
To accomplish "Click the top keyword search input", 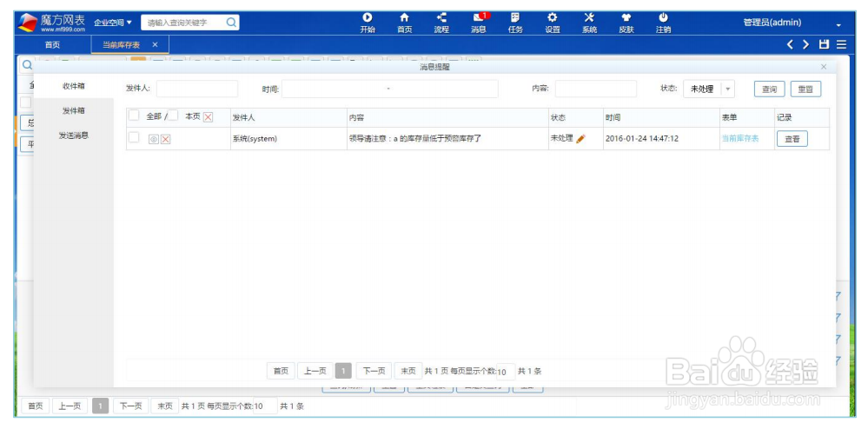I will [x=184, y=23].
